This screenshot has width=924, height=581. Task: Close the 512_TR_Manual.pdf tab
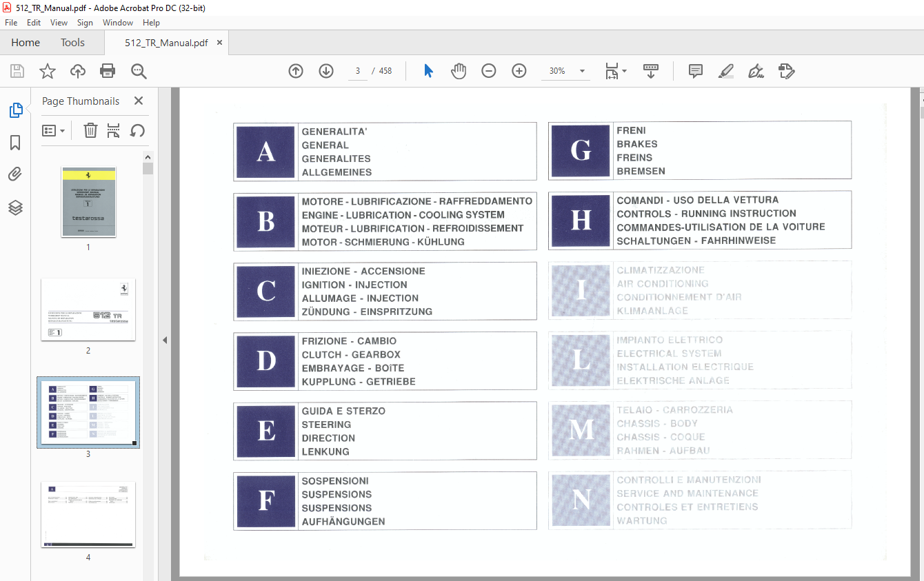(219, 43)
